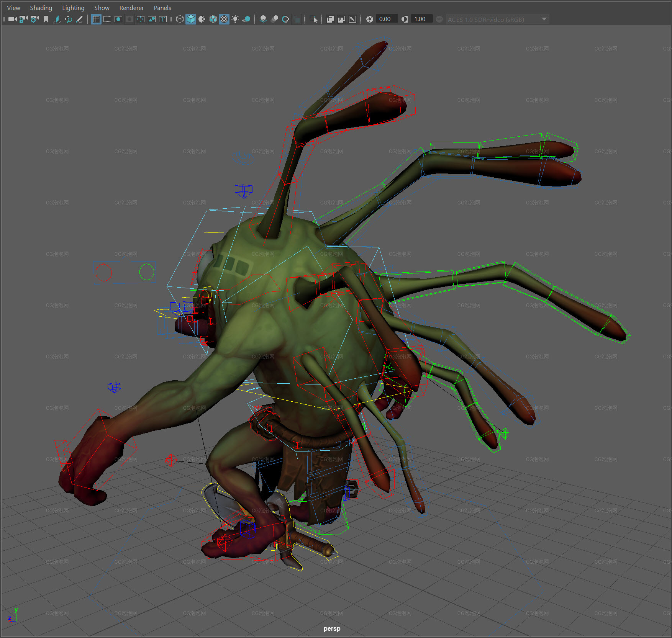Toggle the View Transform OFF button
The width and height of the screenshot is (672, 638).
click(x=439, y=19)
